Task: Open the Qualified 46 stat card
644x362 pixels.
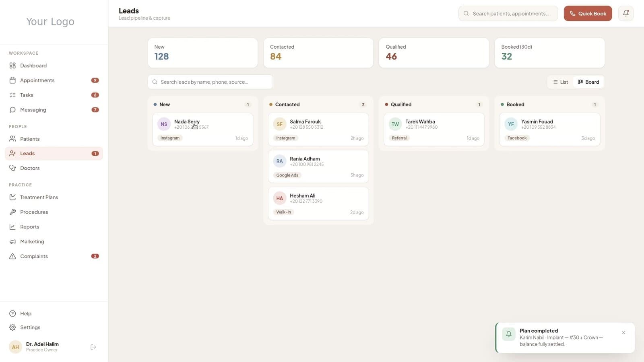Action: 434,53
